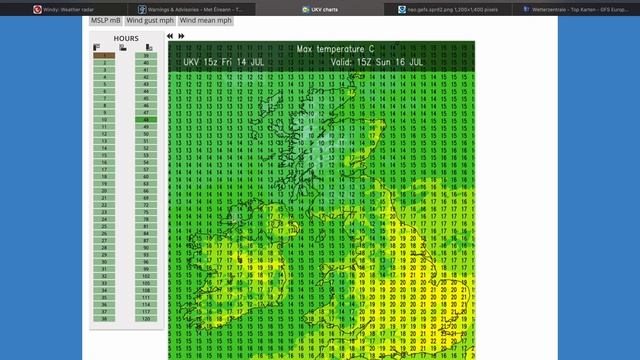640x360 pixels.
Task: Select forecast hour 72
Action: (x=146, y=205)
